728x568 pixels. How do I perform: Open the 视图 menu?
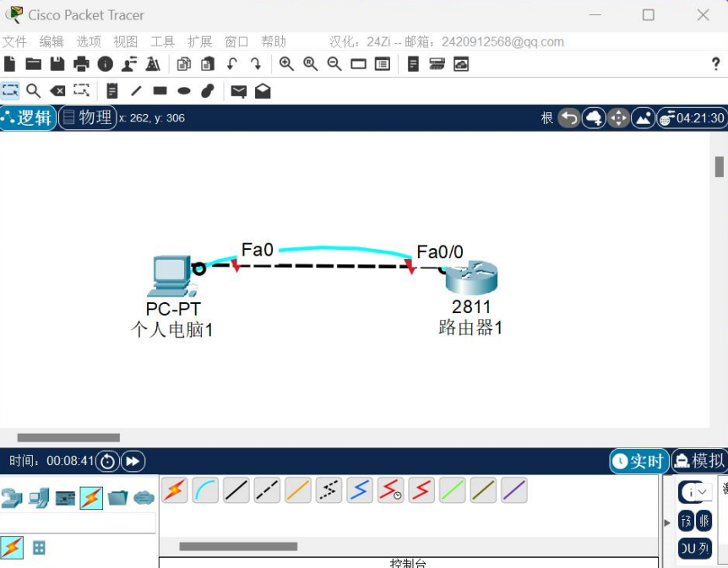pos(126,41)
